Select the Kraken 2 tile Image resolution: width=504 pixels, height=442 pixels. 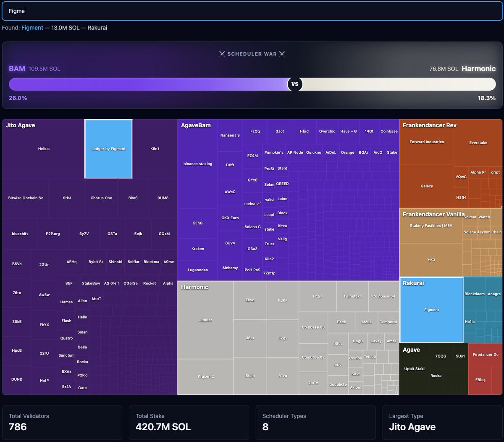pos(206,376)
